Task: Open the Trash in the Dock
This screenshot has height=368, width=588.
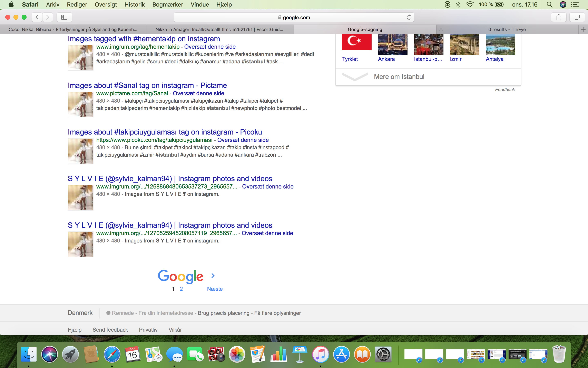Action: click(x=559, y=354)
